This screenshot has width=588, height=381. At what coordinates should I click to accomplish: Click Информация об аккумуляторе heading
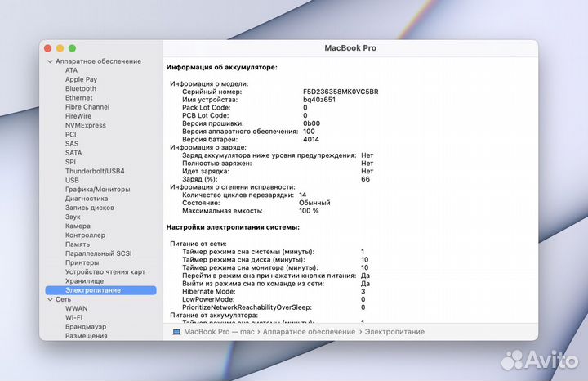click(221, 68)
